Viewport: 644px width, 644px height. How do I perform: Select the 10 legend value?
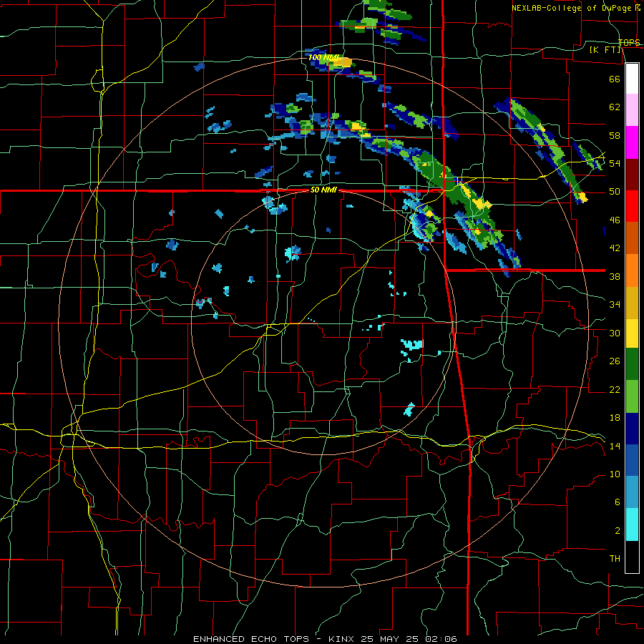[x=615, y=474]
